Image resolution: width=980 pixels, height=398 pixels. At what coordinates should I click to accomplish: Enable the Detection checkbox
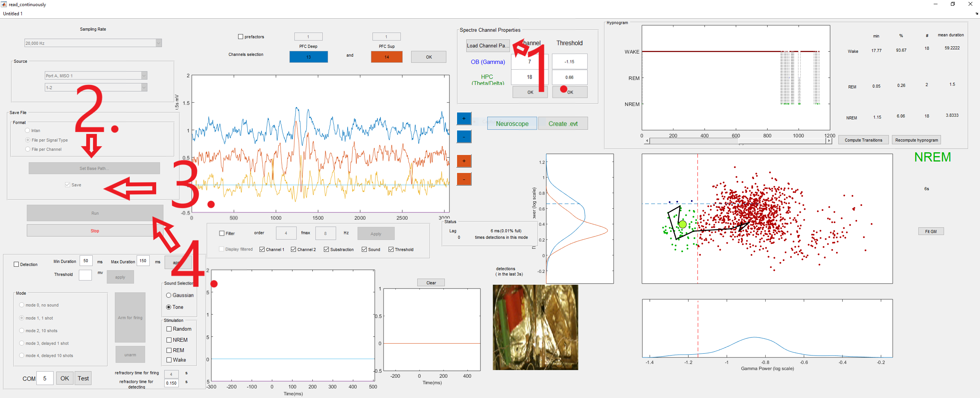[x=16, y=264]
